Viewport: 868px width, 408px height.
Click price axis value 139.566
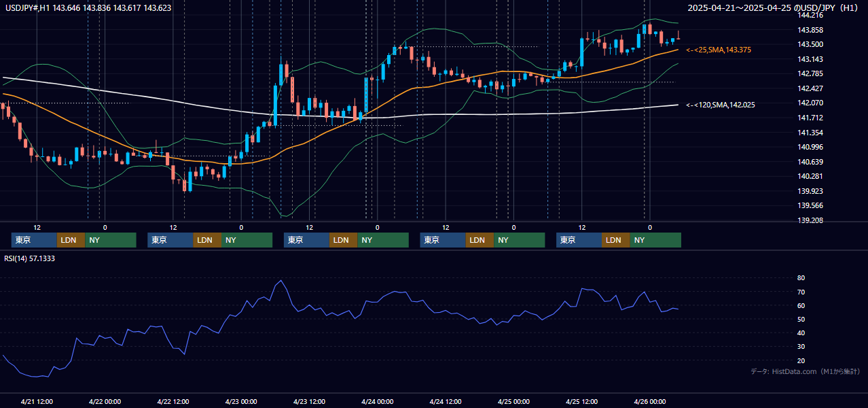pyautogui.click(x=811, y=205)
